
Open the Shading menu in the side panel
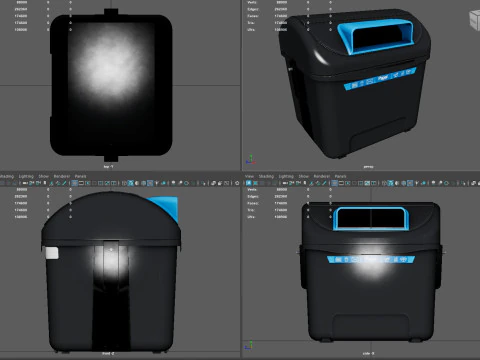click(266, 176)
